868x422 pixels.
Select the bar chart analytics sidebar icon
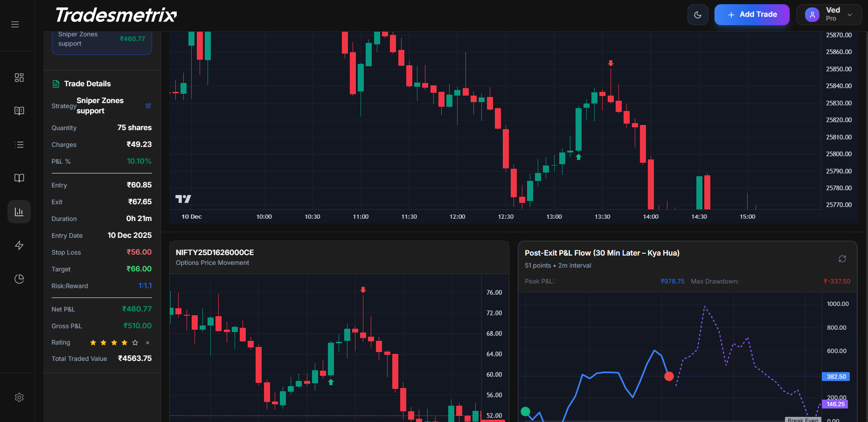pyautogui.click(x=19, y=212)
